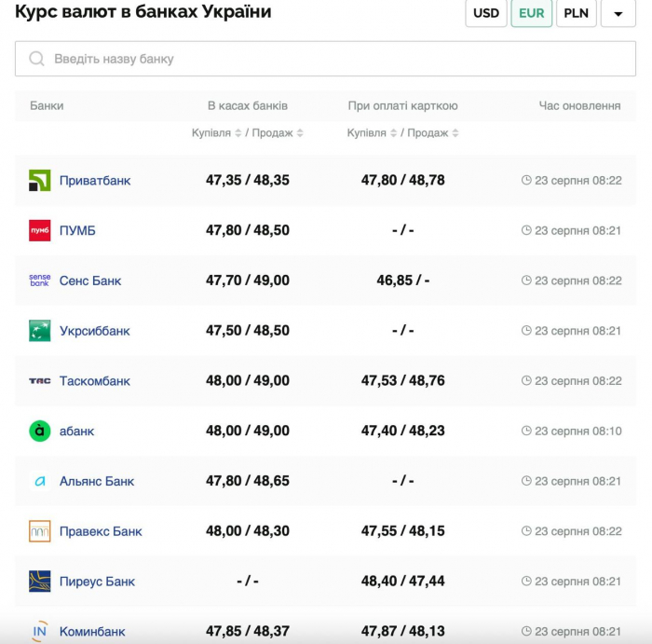This screenshot has width=652, height=644.
Task: Select the EUR currency tab
Action: click(532, 13)
